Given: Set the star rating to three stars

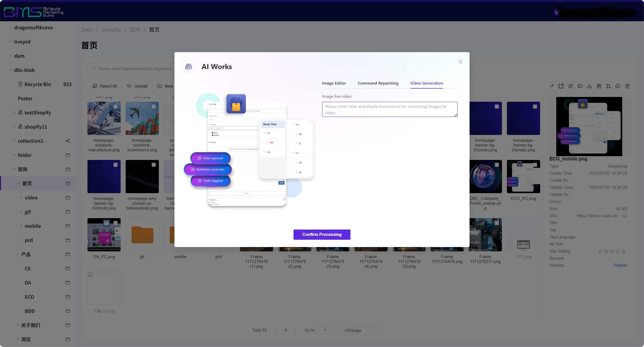Looking at the screenshot, I should tap(612, 251).
